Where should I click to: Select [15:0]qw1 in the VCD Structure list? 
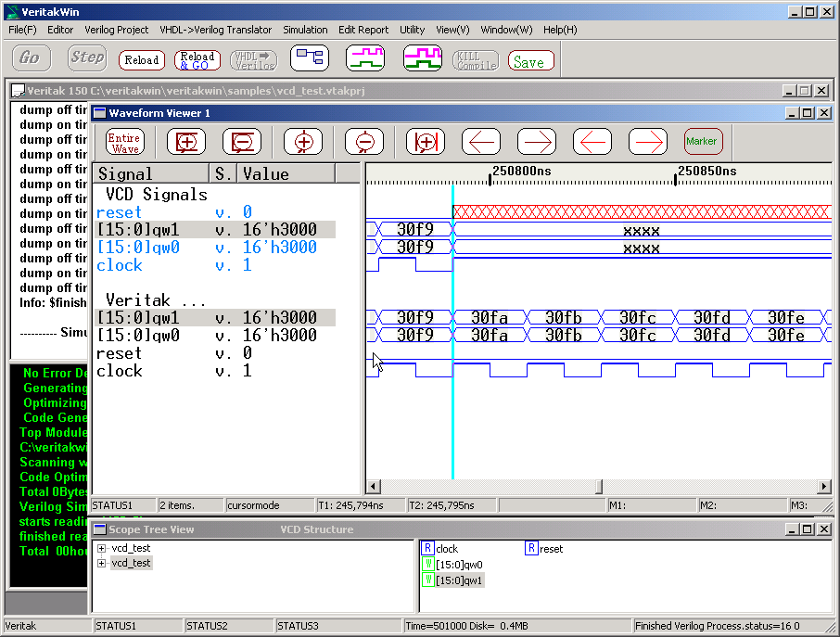tap(459, 580)
